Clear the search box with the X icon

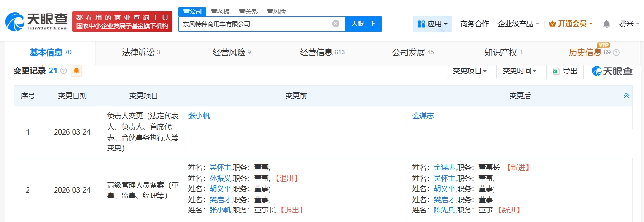335,24
